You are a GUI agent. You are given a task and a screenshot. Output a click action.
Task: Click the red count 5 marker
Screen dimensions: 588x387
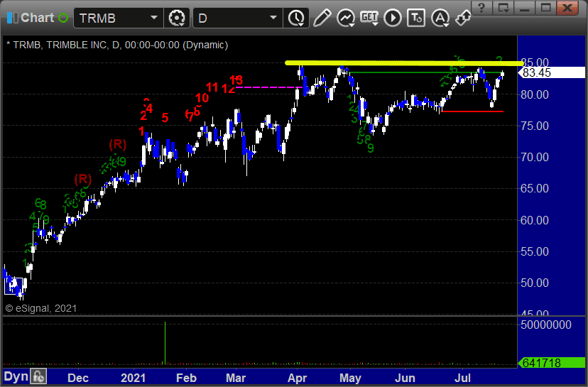click(165, 118)
